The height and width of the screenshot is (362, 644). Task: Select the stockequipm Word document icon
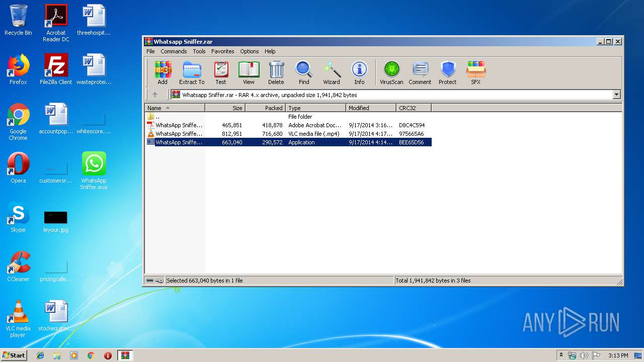(x=56, y=316)
